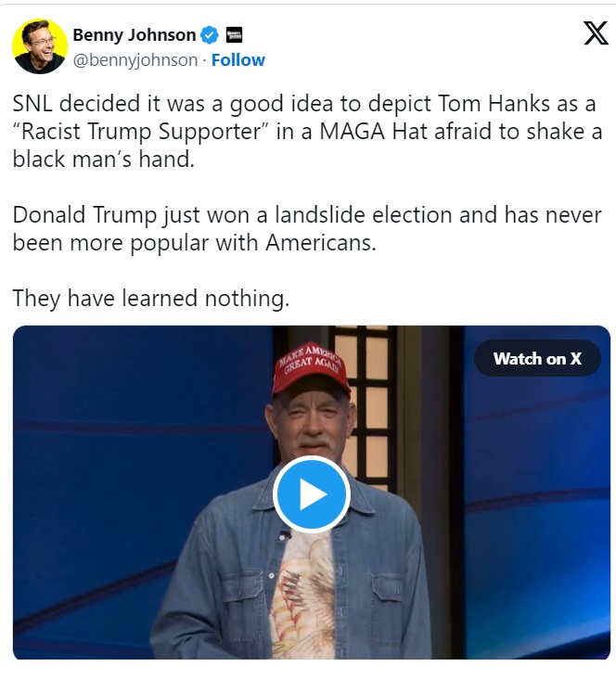Click the Benny Johnson display name
This screenshot has height=679, width=616.
pyautogui.click(x=134, y=35)
